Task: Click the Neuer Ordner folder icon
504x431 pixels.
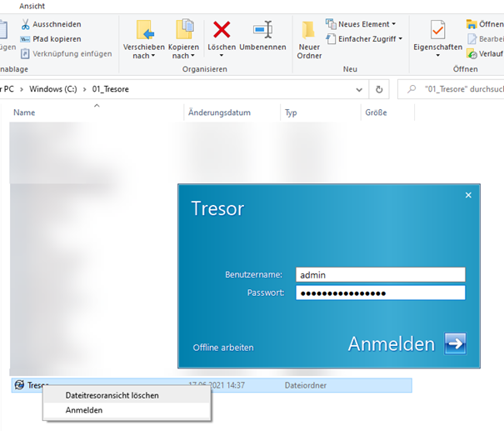Action: click(x=309, y=30)
